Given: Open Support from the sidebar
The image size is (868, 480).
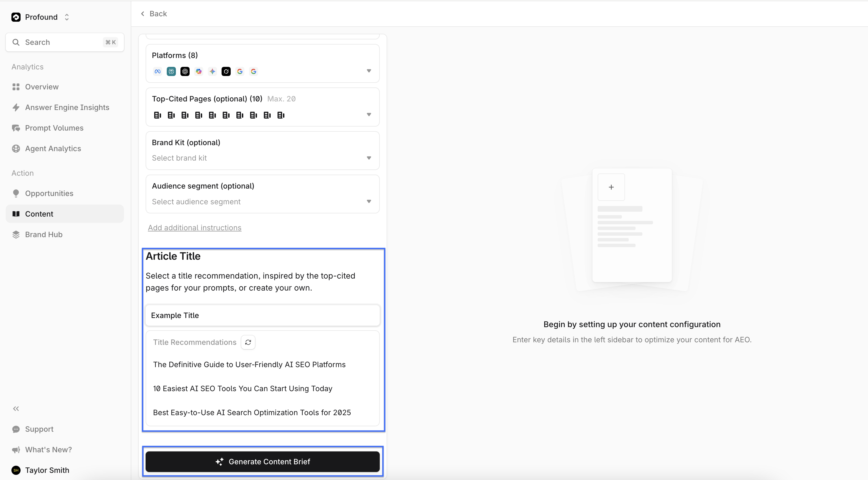Looking at the screenshot, I should 39,429.
